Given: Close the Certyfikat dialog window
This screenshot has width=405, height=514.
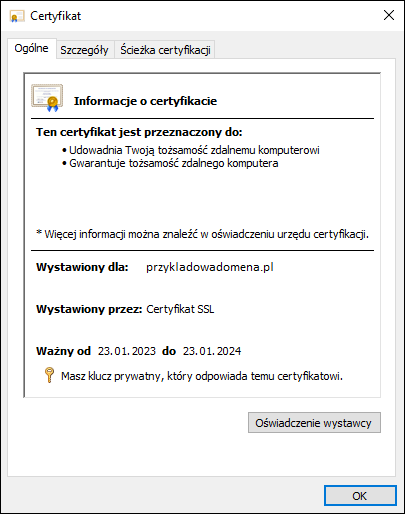Looking at the screenshot, I should pos(389,15).
